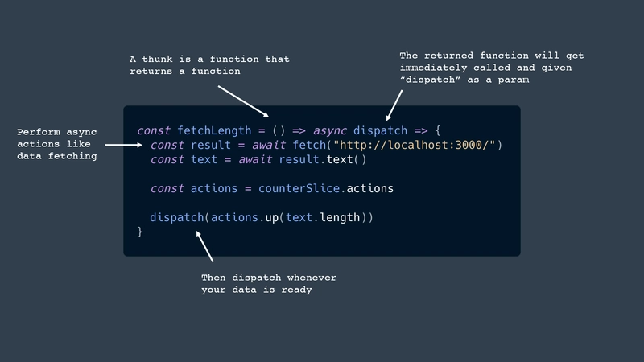644x362 pixels.
Task: Click dispatch(actions.up call line
Action: click(x=262, y=217)
